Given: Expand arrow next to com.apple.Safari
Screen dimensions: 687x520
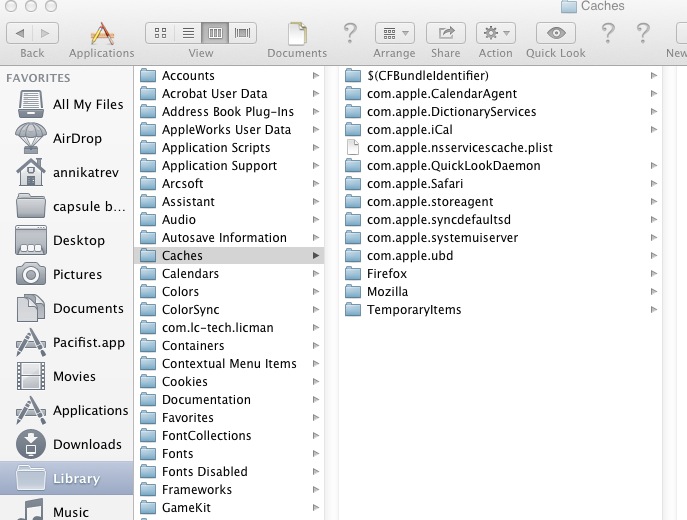Looking at the screenshot, I should coord(654,184).
